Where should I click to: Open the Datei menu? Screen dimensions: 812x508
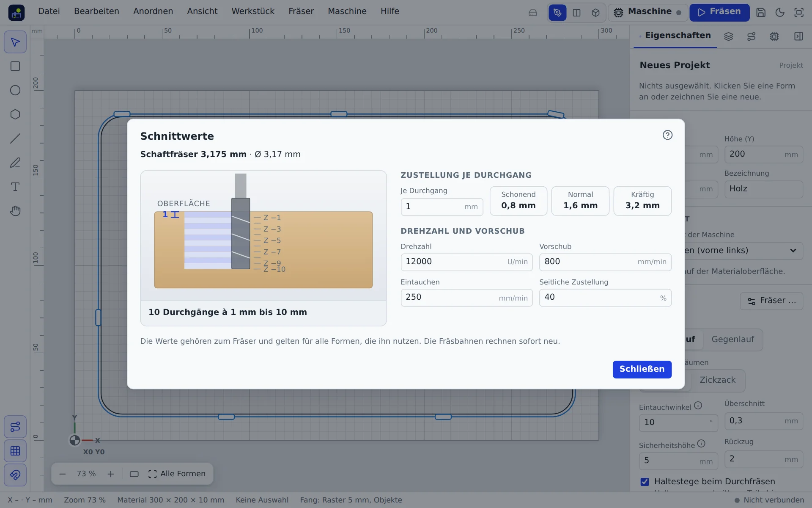[49, 11]
